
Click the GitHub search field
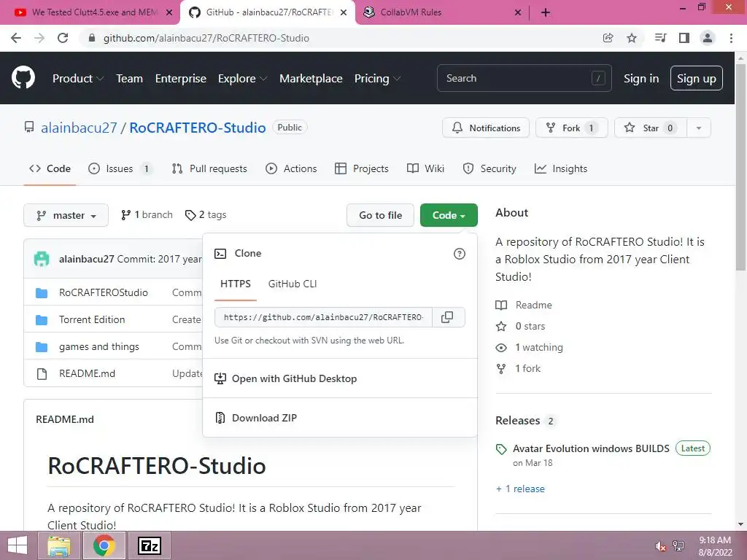click(x=524, y=78)
